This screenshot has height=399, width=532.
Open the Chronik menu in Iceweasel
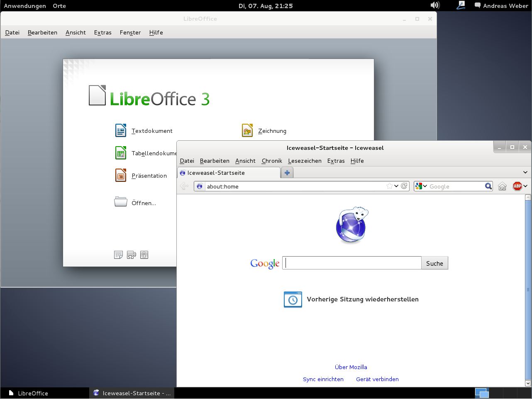click(x=272, y=161)
